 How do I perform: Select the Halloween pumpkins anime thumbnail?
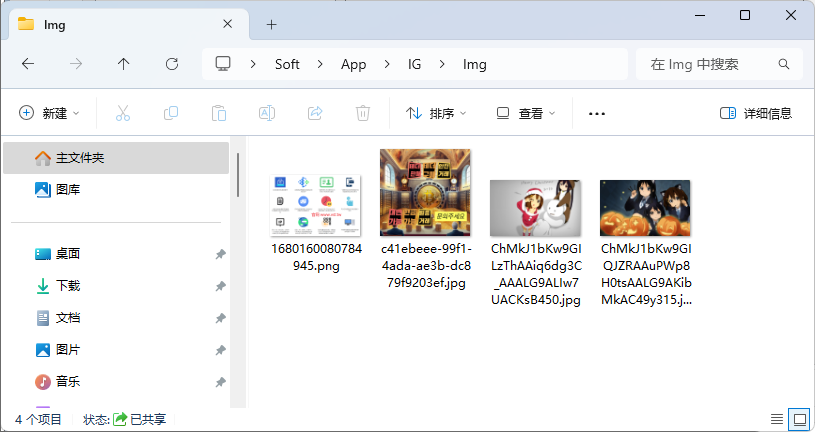[x=645, y=208]
